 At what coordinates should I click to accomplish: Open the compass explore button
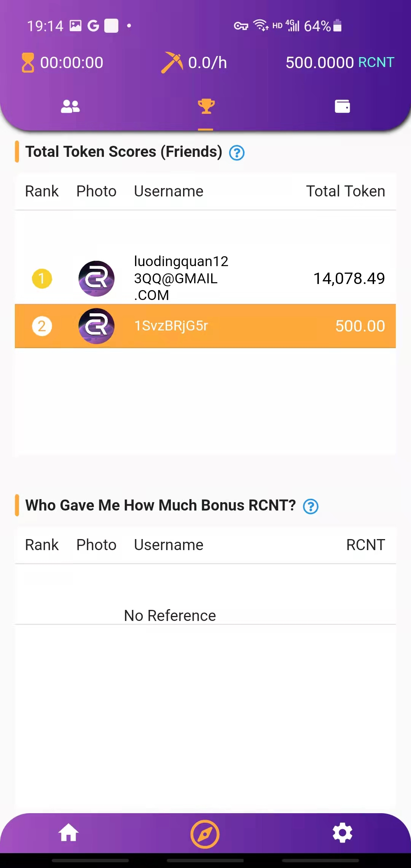click(205, 834)
